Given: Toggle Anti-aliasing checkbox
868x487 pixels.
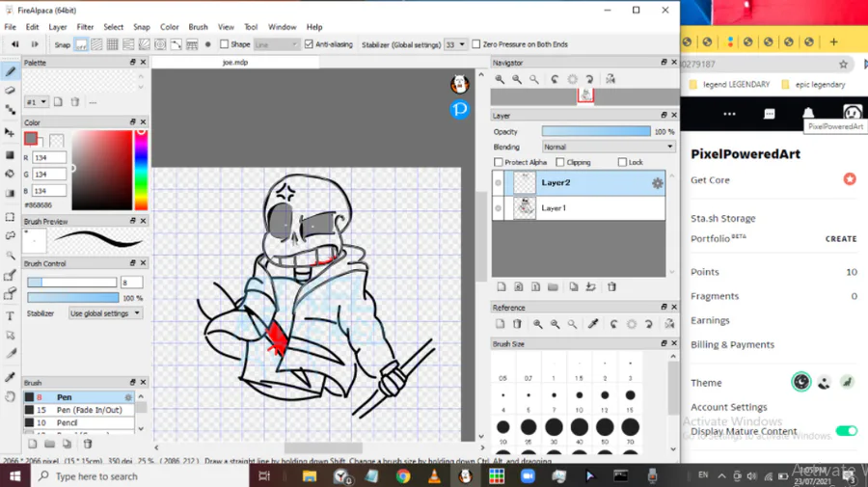Looking at the screenshot, I should (309, 44).
